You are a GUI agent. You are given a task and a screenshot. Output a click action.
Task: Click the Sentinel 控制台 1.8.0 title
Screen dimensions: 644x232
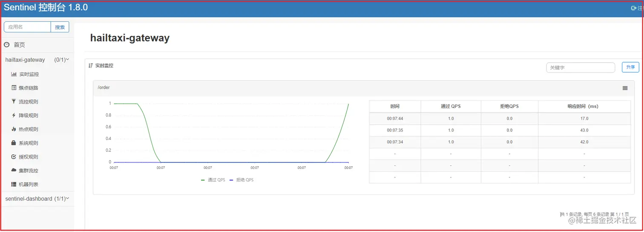[46, 7]
